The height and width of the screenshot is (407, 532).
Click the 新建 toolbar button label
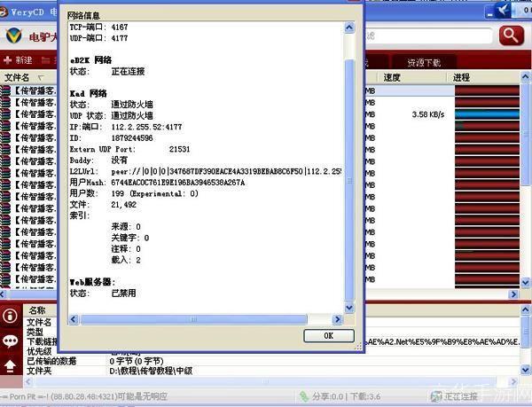[24, 60]
